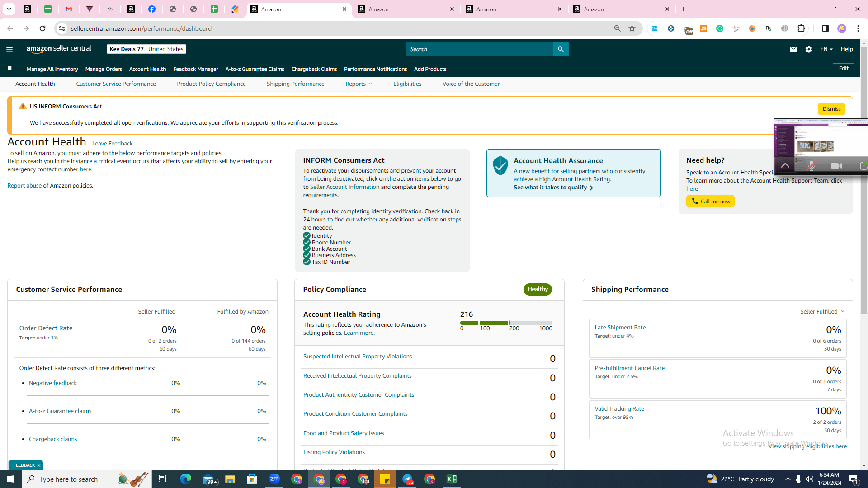Switch to the pinned Gmail tab

point(69,9)
